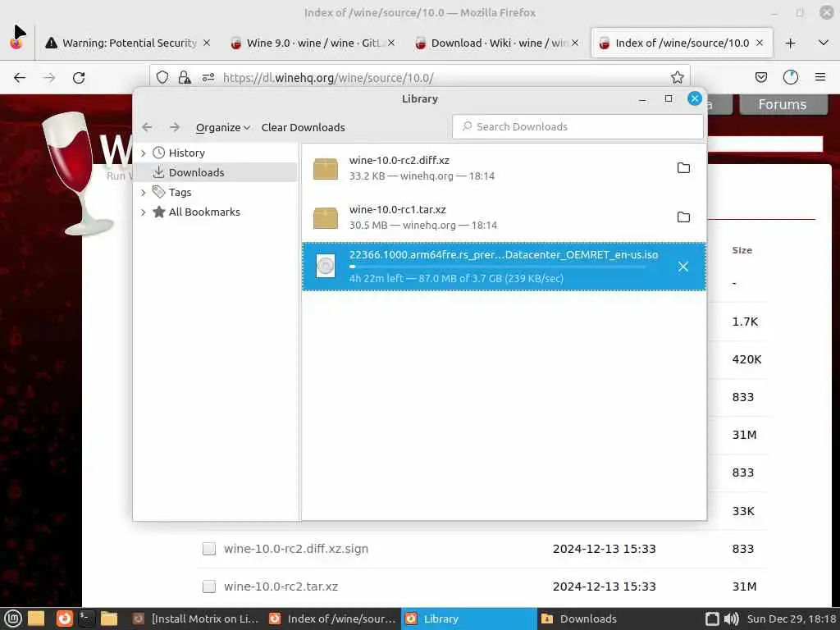Image resolution: width=840 pixels, height=630 pixels.
Task: Open the files launcher in taskbar
Action: pyautogui.click(x=109, y=619)
